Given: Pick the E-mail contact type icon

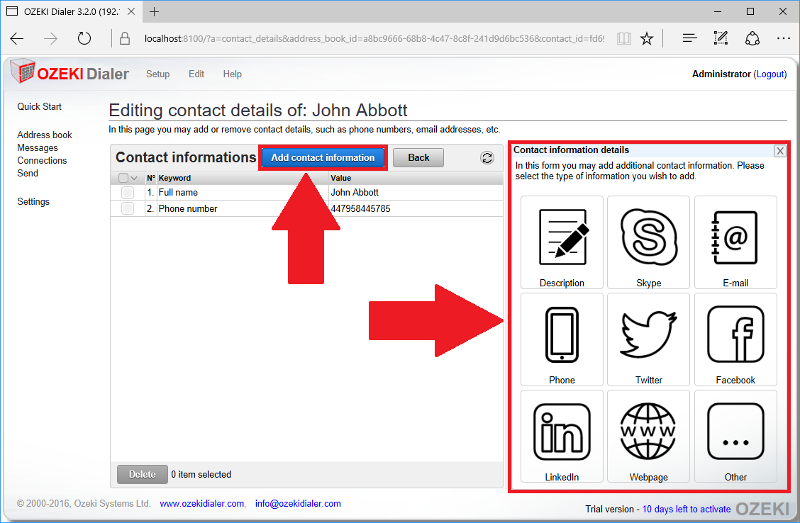Looking at the screenshot, I should pos(735,237).
